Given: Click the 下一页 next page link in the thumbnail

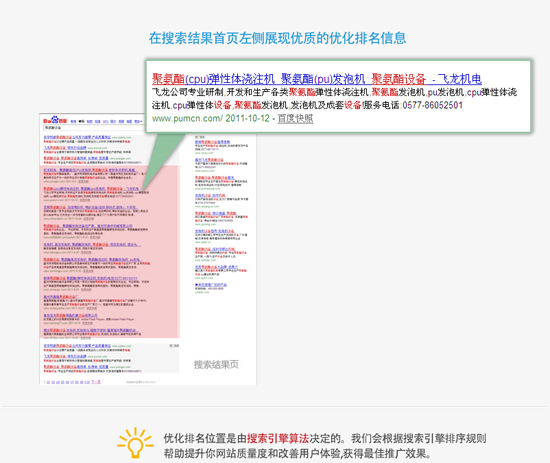Looking at the screenshot, I should click(x=96, y=382).
